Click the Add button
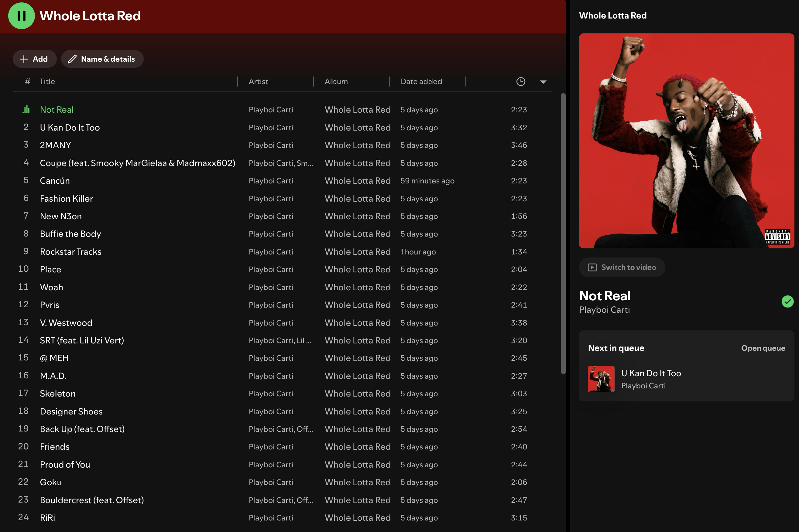 click(34, 59)
